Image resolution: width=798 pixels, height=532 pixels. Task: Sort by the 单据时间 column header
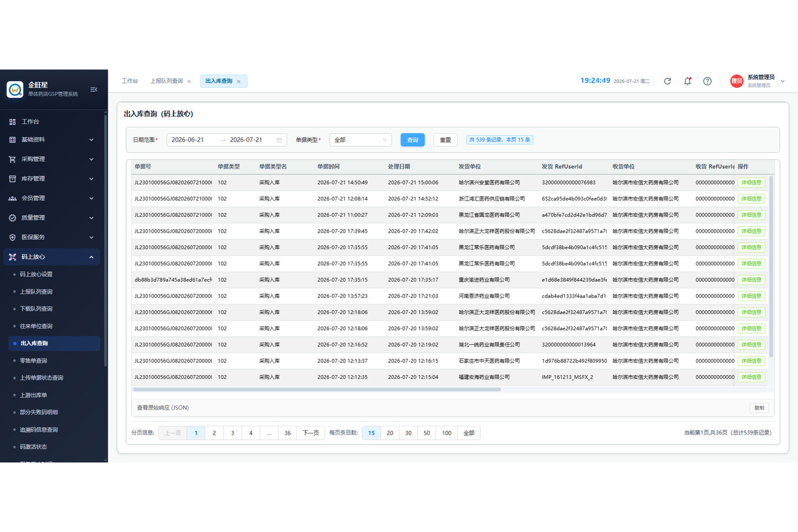(328, 167)
